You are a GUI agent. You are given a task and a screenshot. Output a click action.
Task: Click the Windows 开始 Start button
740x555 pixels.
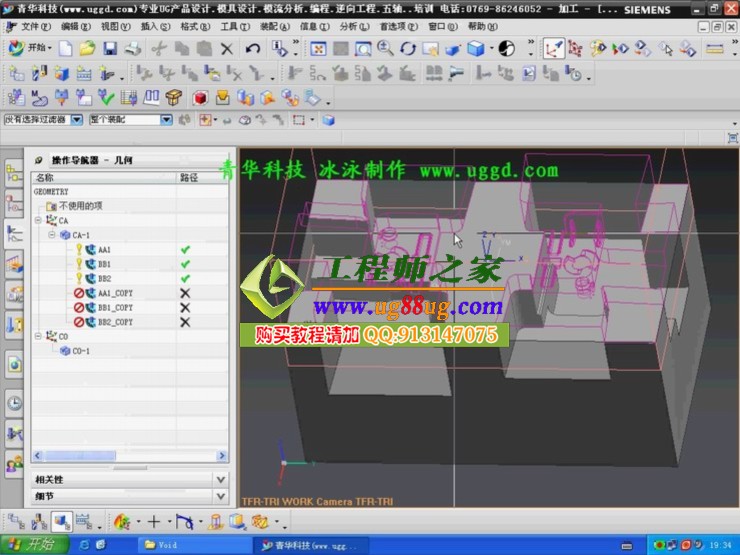tap(34, 545)
